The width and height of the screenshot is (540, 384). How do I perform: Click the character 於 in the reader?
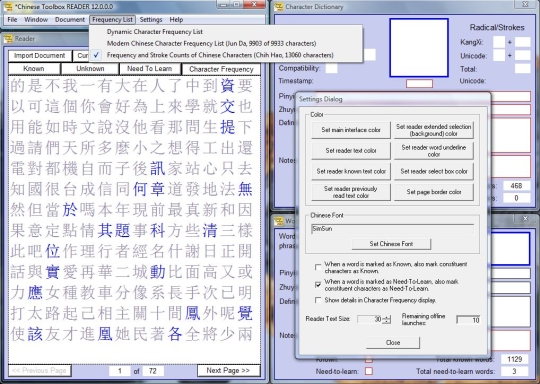coord(70,210)
